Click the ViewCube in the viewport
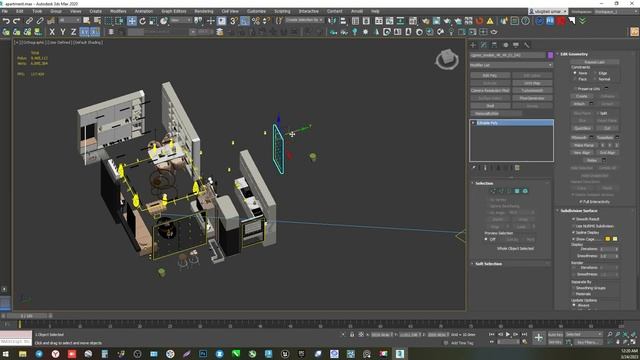Image resolution: width=640 pixels, height=360 pixels. (447, 59)
